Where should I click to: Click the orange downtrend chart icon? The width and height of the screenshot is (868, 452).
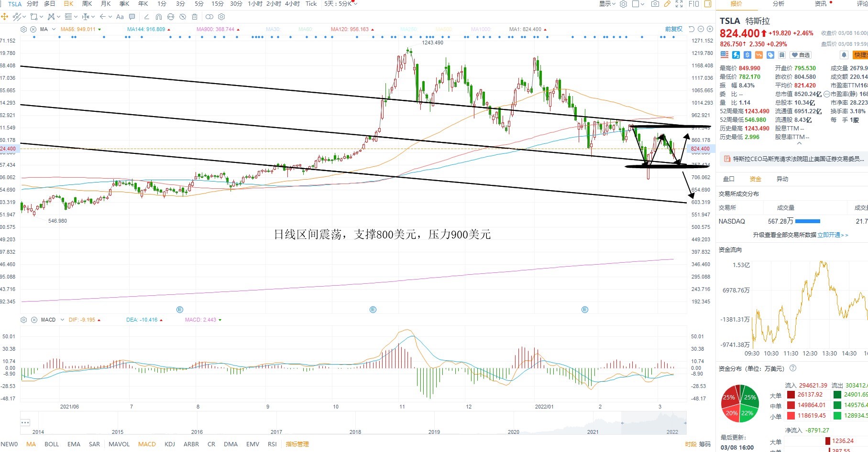tap(759, 55)
